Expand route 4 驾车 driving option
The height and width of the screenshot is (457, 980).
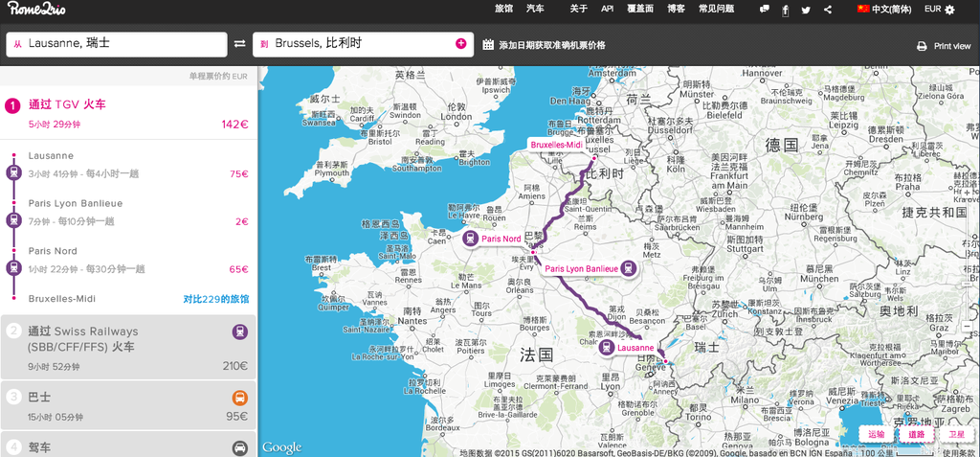coord(127,444)
